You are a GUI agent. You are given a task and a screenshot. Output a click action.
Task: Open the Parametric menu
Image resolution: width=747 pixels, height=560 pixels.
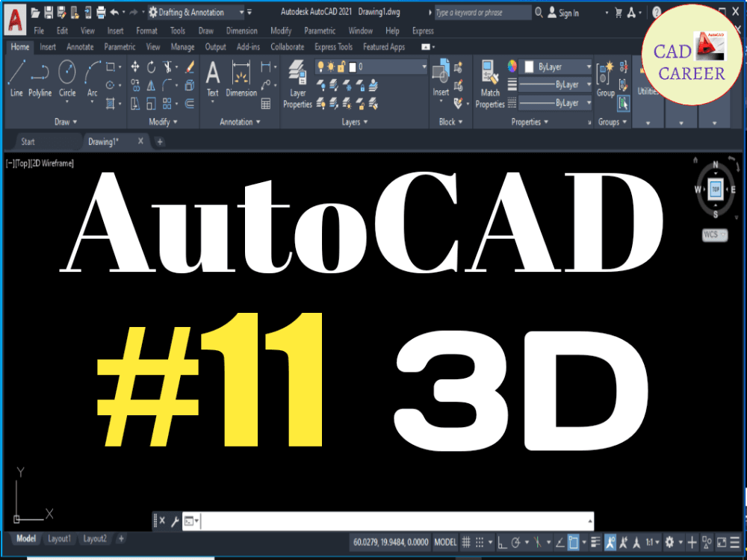click(320, 31)
